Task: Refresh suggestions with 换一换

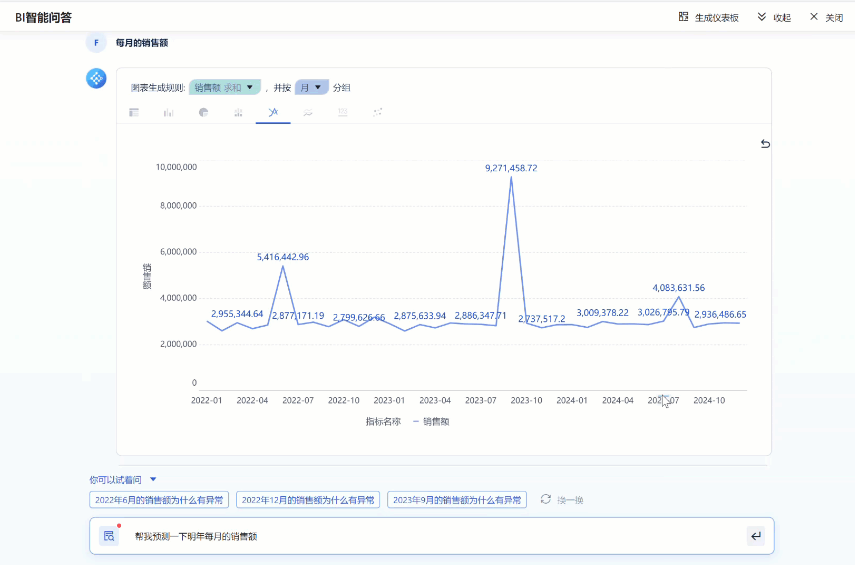Action: pos(562,500)
